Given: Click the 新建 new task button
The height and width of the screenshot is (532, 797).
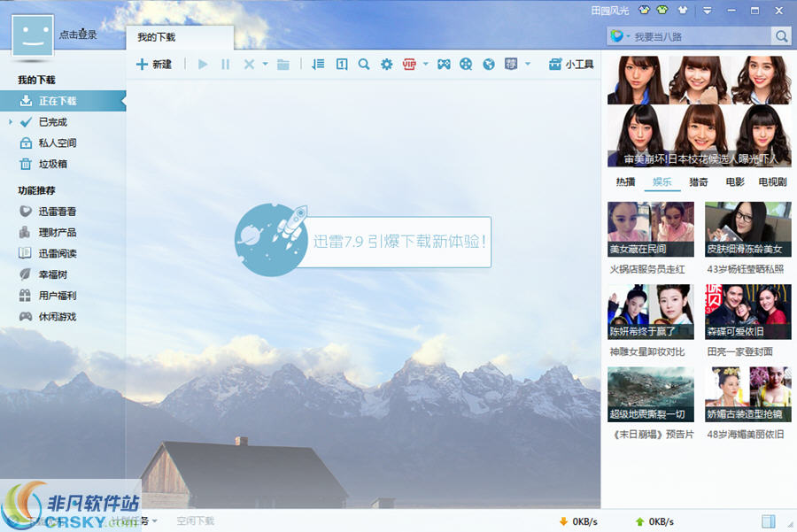Looking at the screenshot, I should click(153, 64).
